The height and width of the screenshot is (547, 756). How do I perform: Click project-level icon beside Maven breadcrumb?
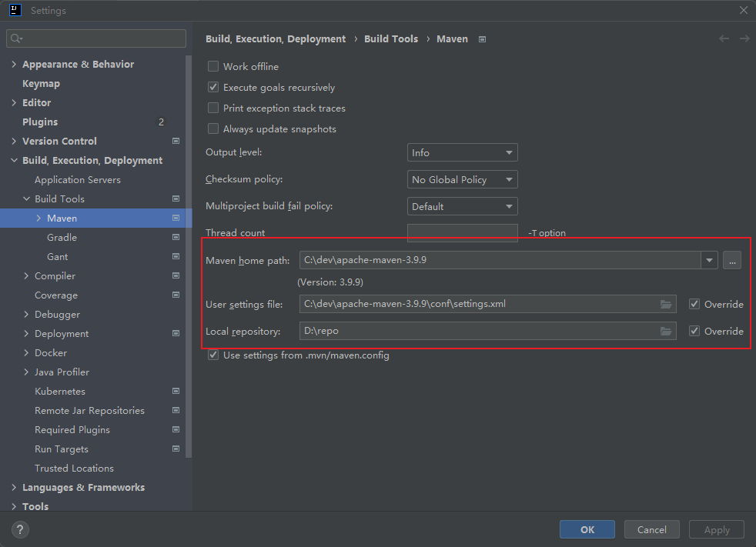pos(483,39)
